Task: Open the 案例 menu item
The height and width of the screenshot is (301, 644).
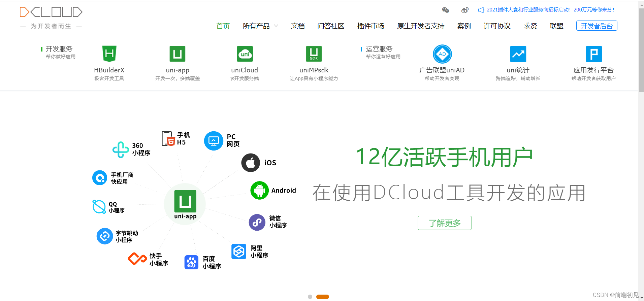Action: (x=464, y=26)
